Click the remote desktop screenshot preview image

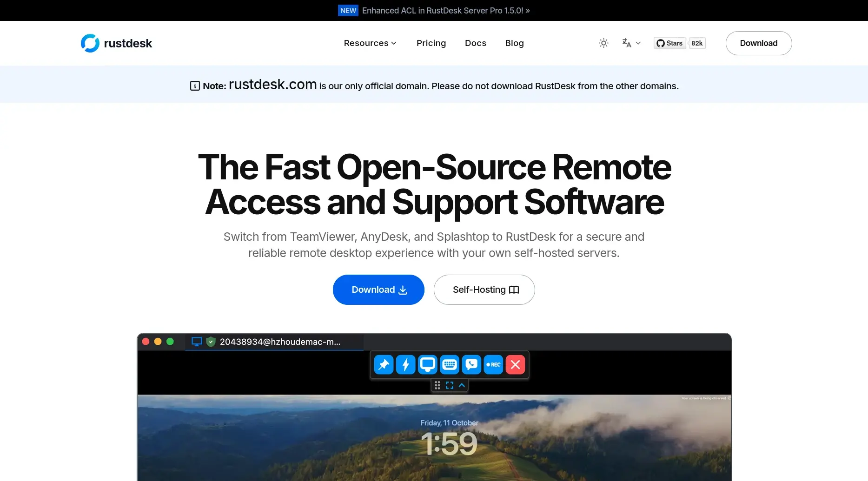pyautogui.click(x=434, y=407)
